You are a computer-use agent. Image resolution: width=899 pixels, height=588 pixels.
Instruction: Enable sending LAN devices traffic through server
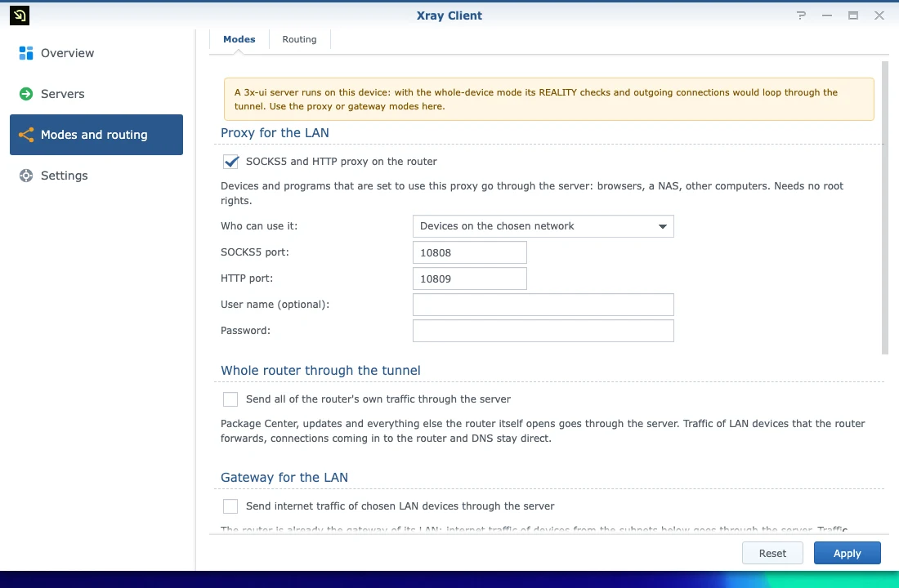(230, 506)
